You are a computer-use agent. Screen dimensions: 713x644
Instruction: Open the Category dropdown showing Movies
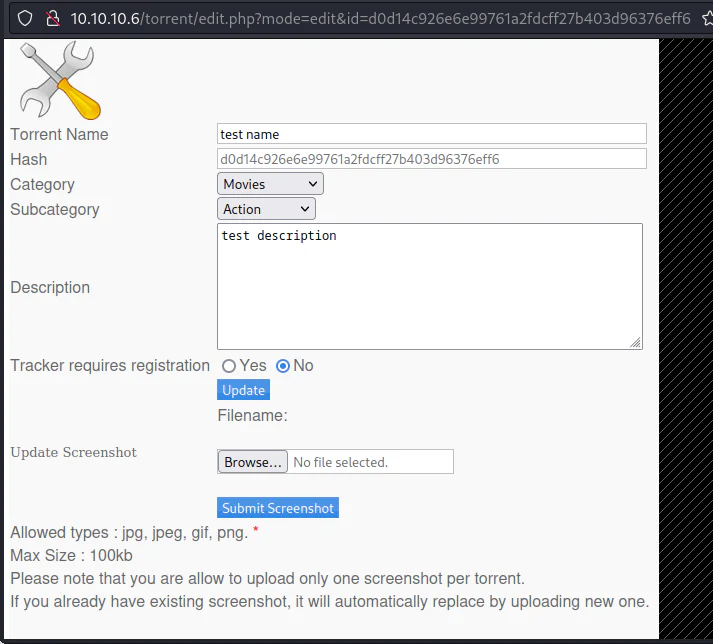point(271,184)
